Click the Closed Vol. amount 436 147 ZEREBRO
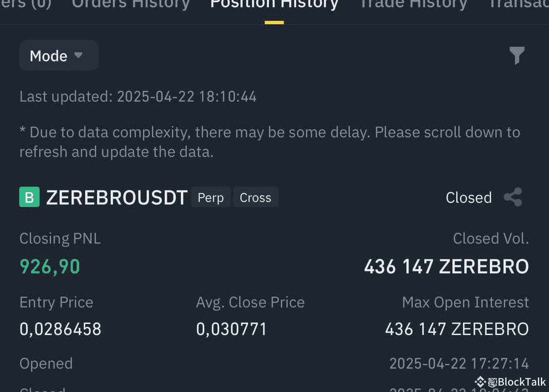The image size is (549, 392). (x=446, y=267)
